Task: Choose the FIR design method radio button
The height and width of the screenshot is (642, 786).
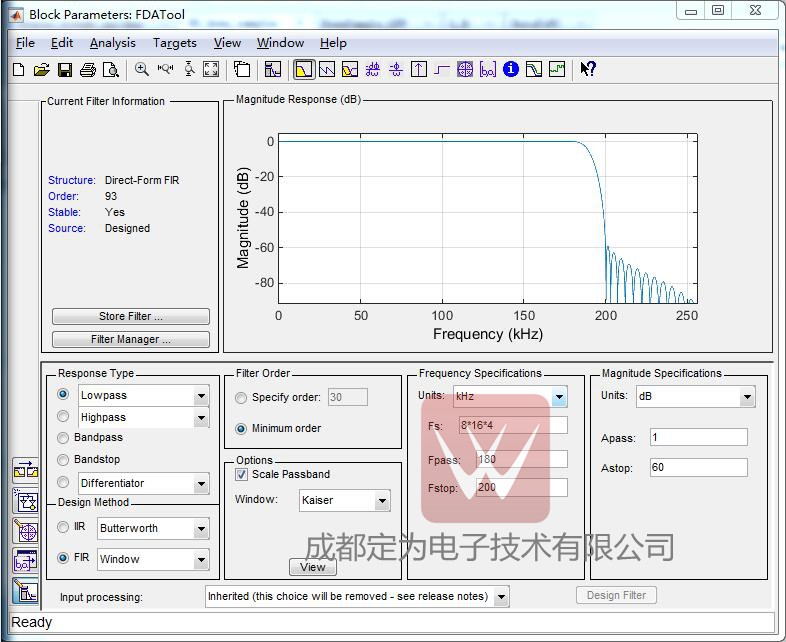Action: click(63, 558)
